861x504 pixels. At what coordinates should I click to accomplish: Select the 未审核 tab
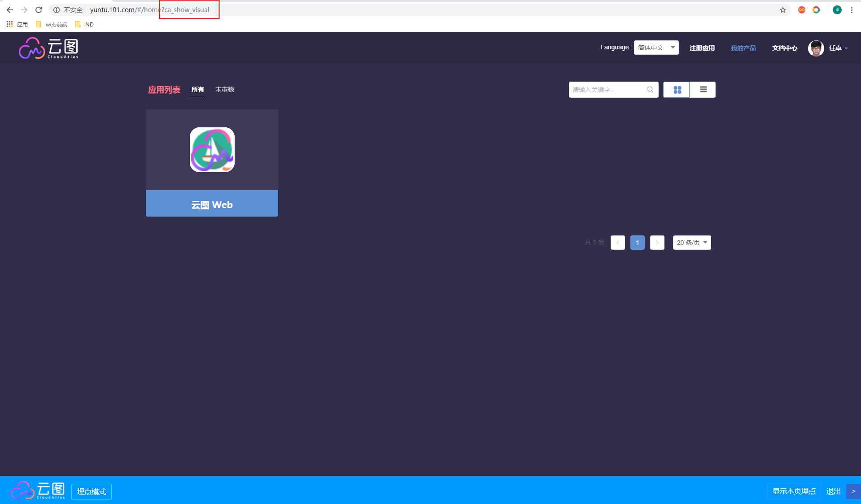(x=225, y=90)
